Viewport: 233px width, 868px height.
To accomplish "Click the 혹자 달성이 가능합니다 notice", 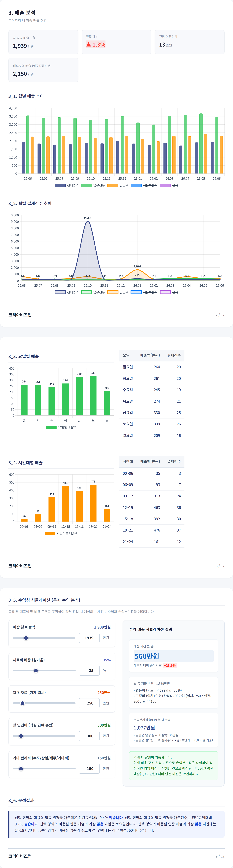I will coord(173,766).
